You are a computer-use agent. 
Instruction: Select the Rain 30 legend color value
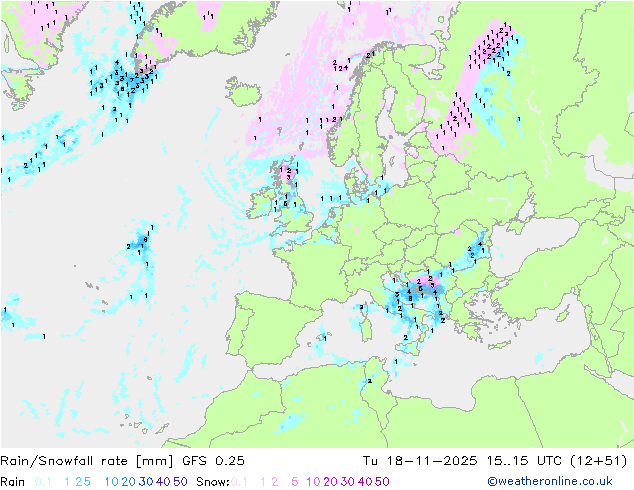click(x=146, y=482)
